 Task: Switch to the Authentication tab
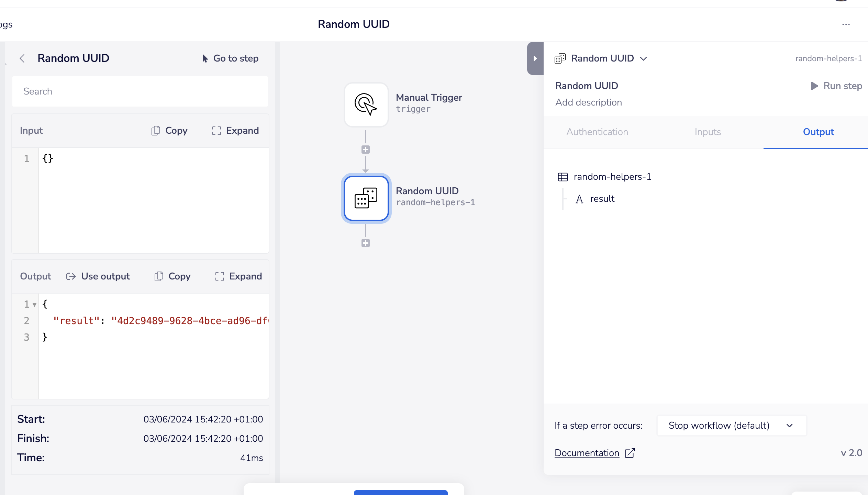tap(597, 132)
